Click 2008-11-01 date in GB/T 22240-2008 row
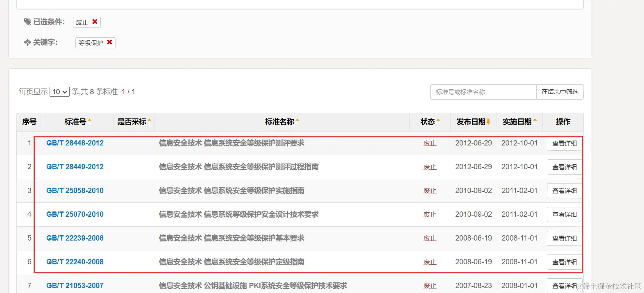The width and height of the screenshot is (644, 293). pyautogui.click(x=519, y=262)
